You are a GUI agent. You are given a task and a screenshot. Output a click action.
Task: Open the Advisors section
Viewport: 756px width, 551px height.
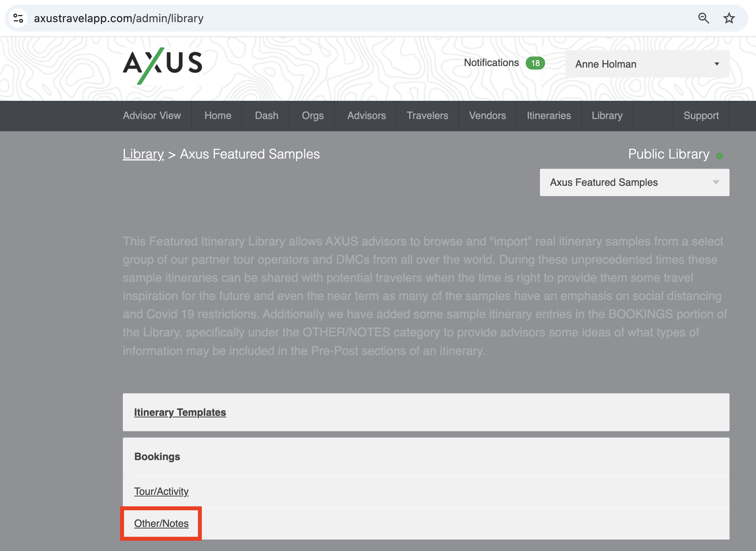[367, 116]
